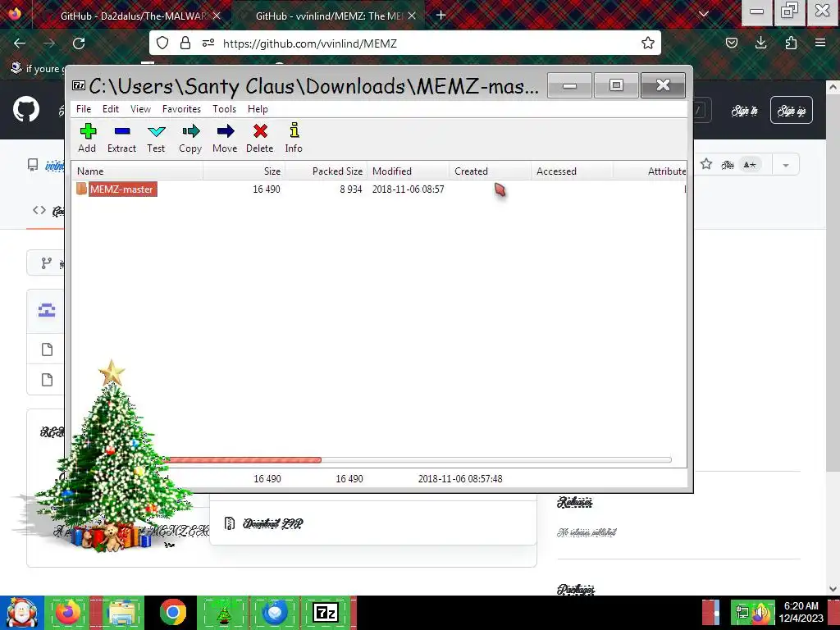Open the Santa Start button
This screenshot has width=840, height=630.
tap(22, 612)
